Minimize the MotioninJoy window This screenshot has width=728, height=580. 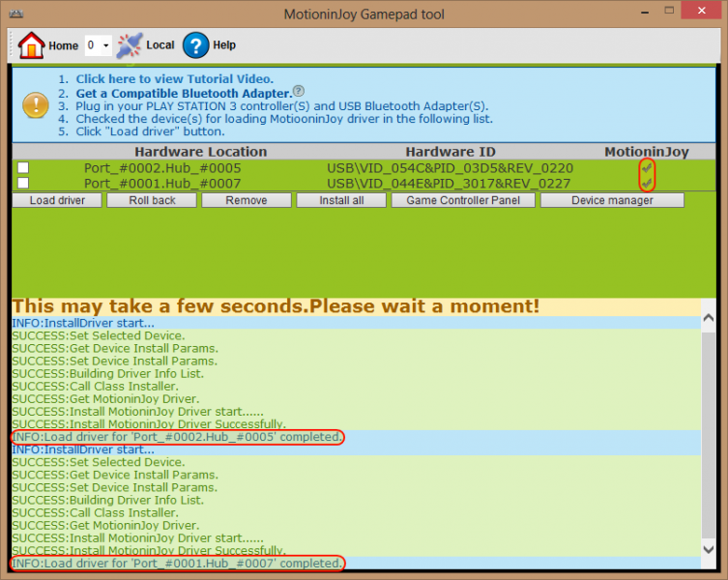[645, 12]
